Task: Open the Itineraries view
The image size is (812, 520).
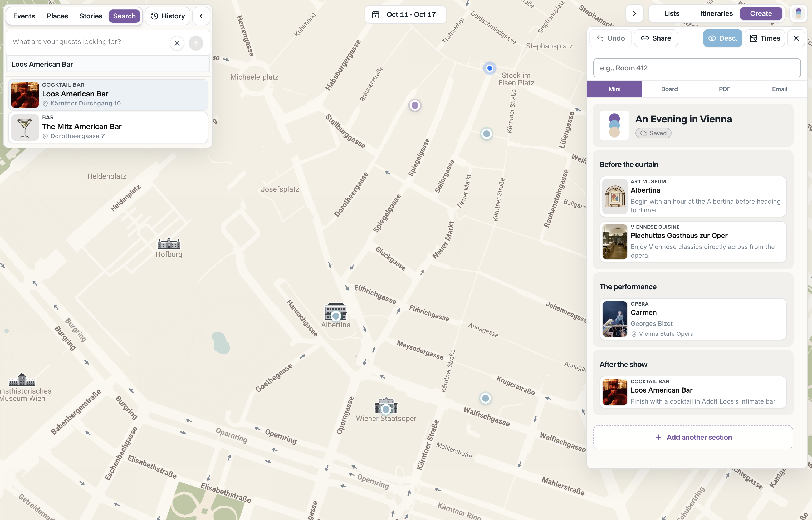Action: 716,13
